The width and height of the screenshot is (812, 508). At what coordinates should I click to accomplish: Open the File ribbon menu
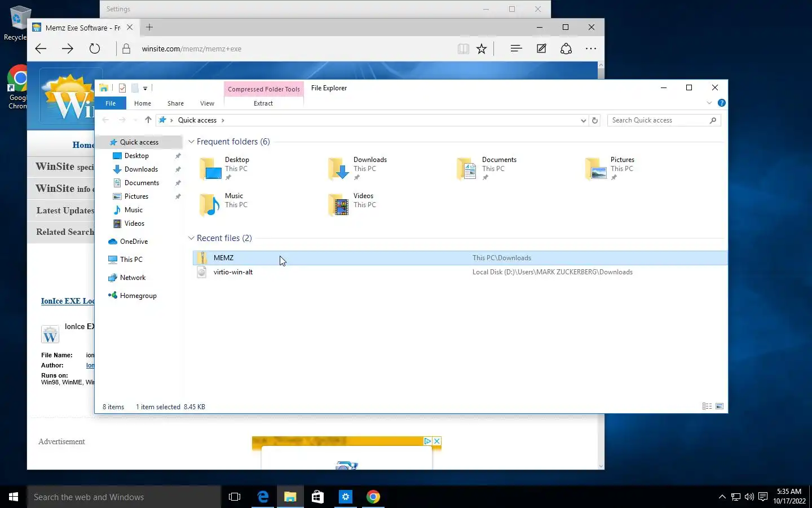click(111, 103)
